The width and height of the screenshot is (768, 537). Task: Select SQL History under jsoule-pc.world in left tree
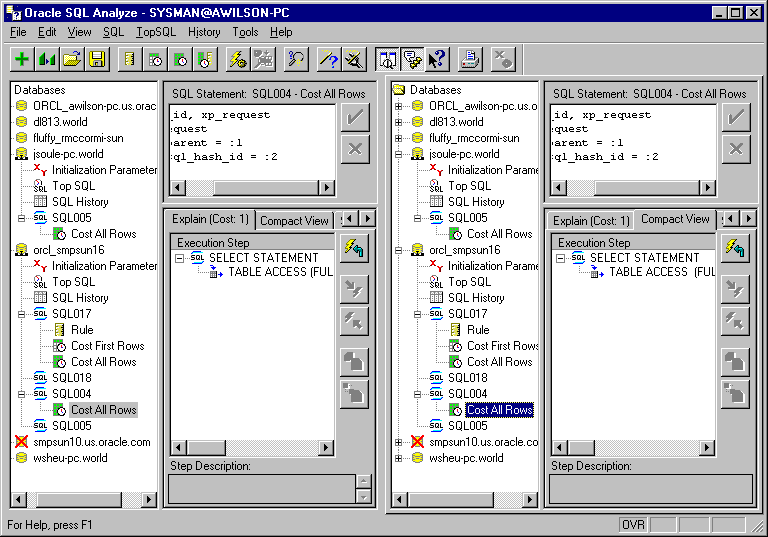(x=80, y=202)
